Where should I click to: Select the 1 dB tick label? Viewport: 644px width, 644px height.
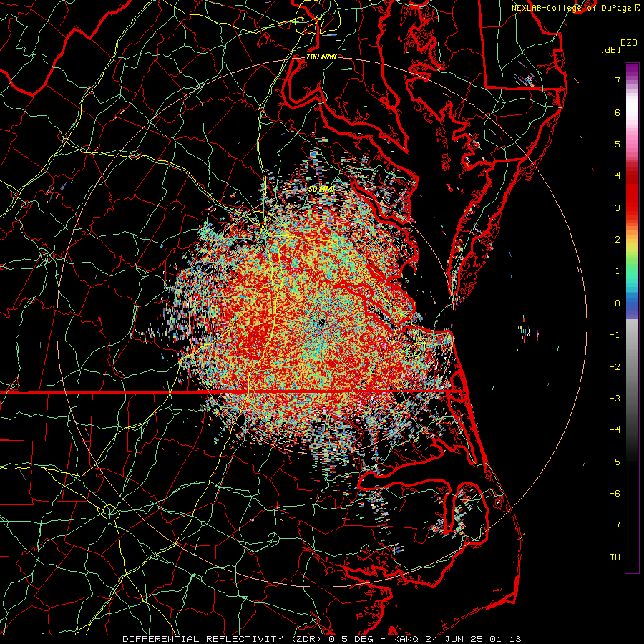618,271
